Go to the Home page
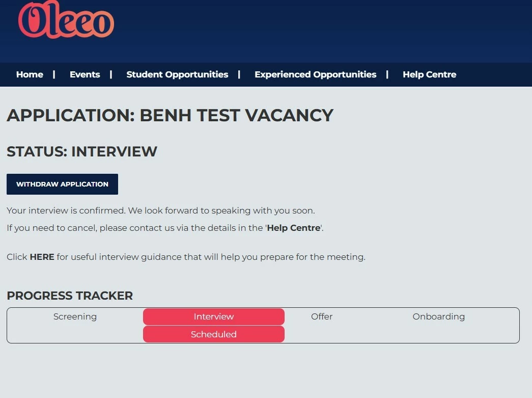Screen dimensions: 532x398 (30, 74)
